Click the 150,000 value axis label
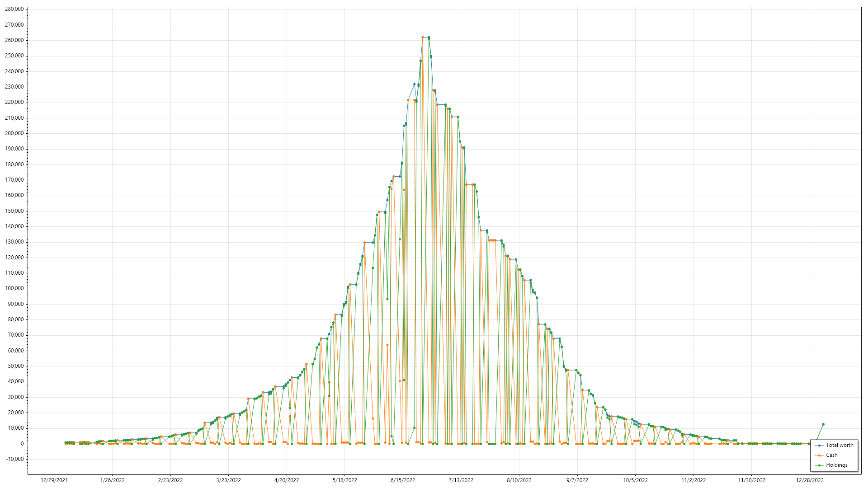Image resolution: width=868 pixels, height=488 pixels. [x=14, y=211]
